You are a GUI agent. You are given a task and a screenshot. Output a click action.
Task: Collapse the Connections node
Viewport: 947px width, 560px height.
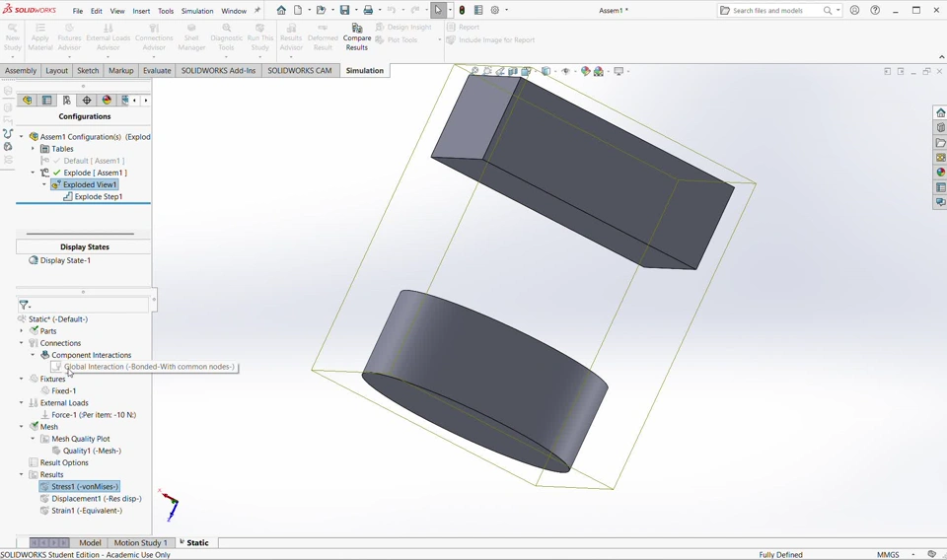click(21, 343)
